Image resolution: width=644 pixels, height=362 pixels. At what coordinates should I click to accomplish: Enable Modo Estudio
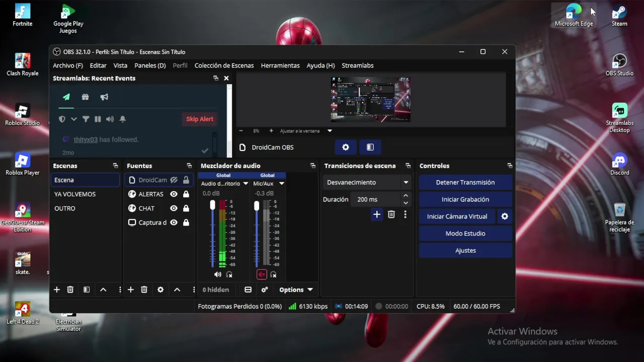click(465, 233)
